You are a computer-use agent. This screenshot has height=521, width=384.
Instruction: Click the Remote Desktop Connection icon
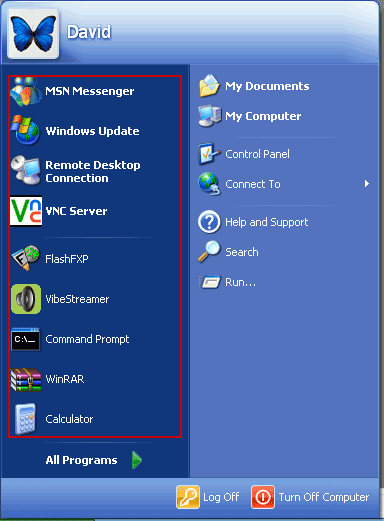pos(26,170)
